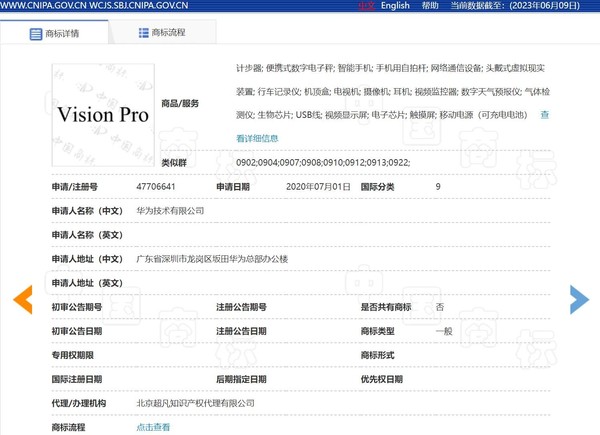Click the 商品/服务 label
The image size is (600, 435).
coord(180,103)
